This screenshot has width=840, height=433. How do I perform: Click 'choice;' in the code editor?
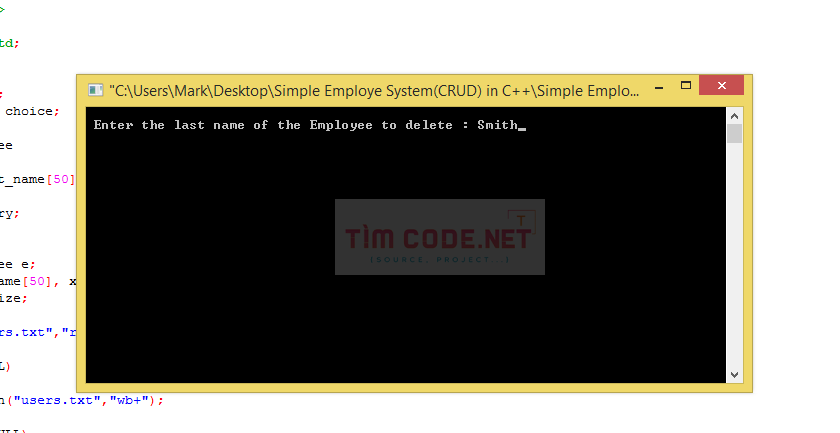click(x=32, y=111)
